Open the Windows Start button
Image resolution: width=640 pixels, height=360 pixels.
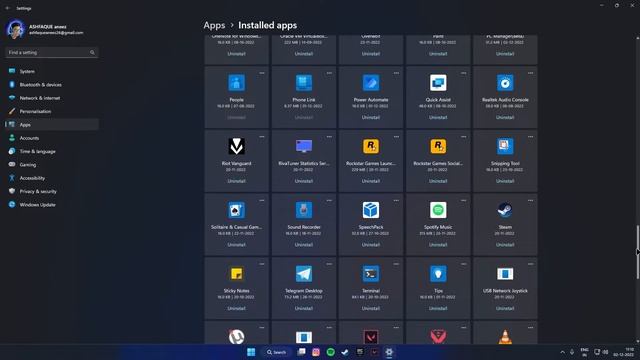[251, 352]
